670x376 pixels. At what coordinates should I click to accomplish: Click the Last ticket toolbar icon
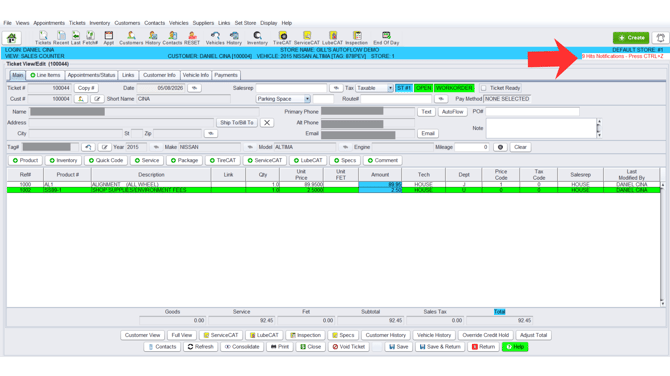[76, 38]
